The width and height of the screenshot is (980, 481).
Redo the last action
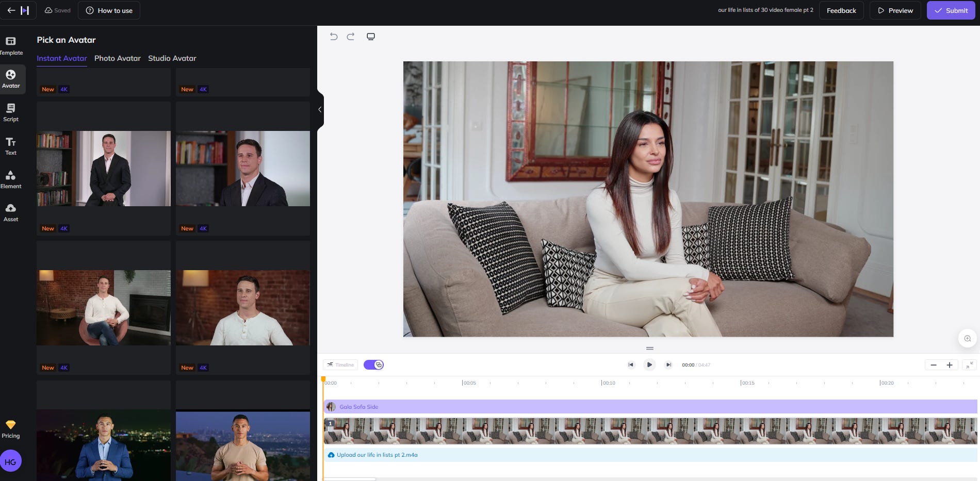click(351, 37)
